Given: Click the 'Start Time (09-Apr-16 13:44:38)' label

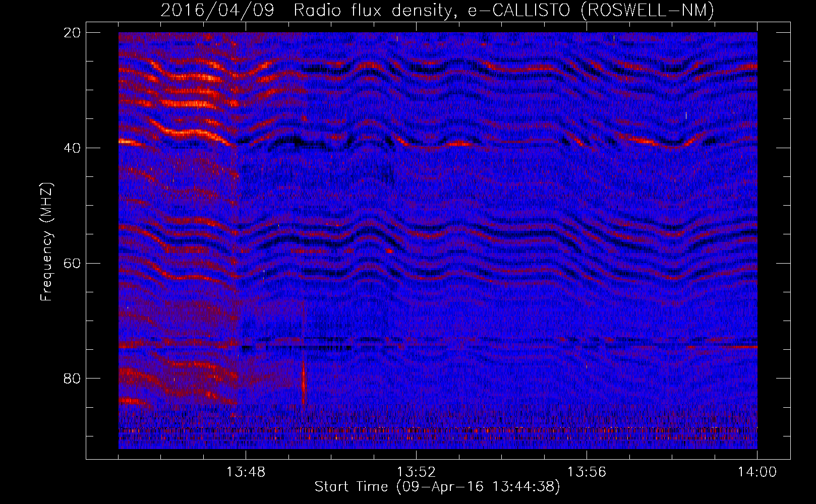Looking at the screenshot, I should pyautogui.click(x=437, y=487).
